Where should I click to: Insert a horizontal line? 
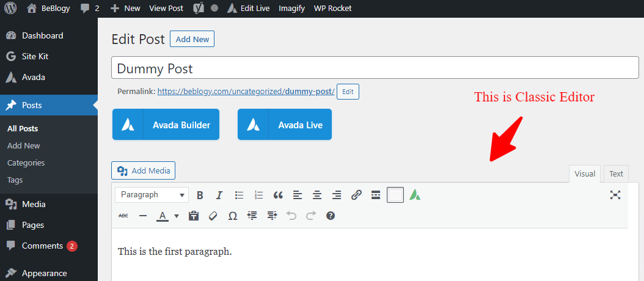(x=143, y=216)
